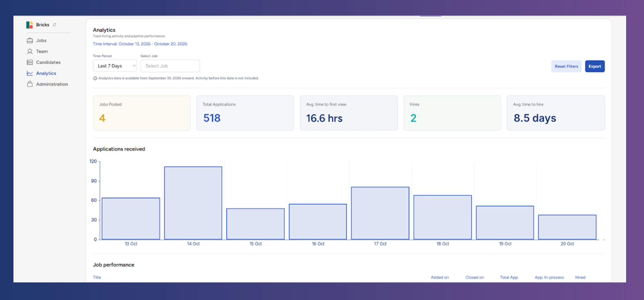Click the Candidates ID card icon

tap(30, 62)
